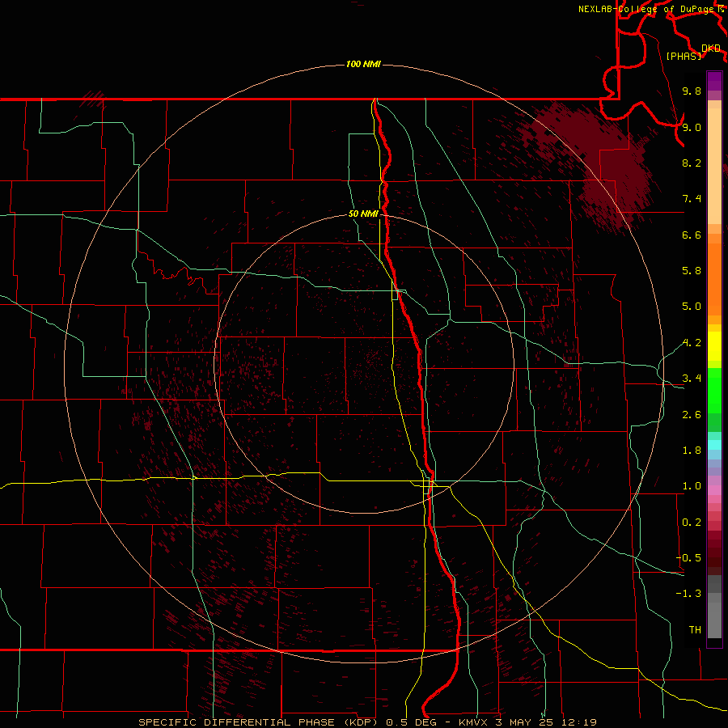Click the 9.8 scale value
The image size is (728, 728).
692,91
